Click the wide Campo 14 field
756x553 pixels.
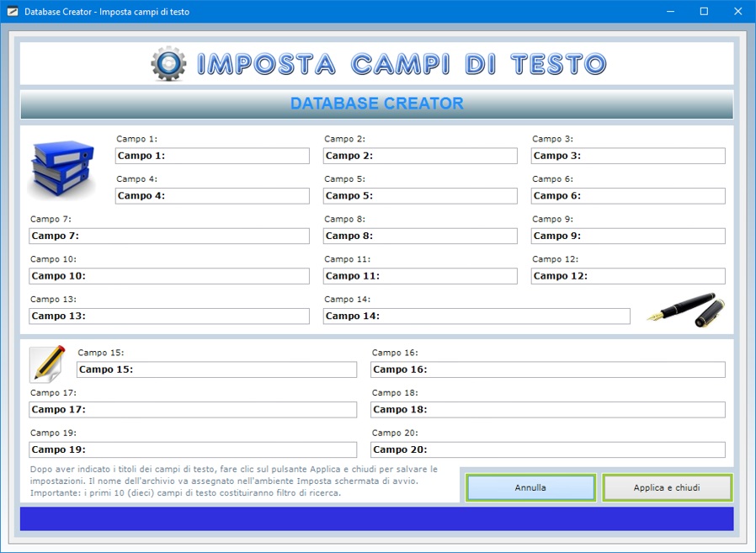(x=476, y=316)
